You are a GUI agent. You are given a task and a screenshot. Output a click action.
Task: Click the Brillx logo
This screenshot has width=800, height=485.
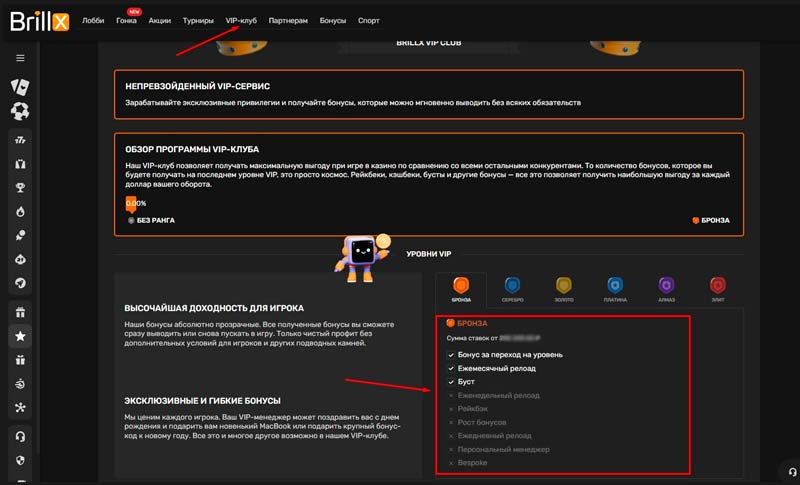click(40, 19)
